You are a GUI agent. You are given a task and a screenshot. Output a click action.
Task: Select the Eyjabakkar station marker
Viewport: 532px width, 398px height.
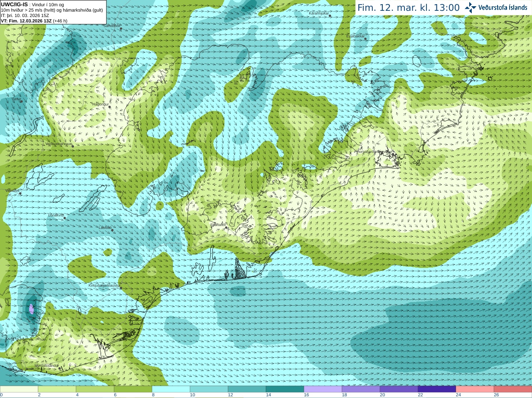pyautogui.click(x=366, y=39)
